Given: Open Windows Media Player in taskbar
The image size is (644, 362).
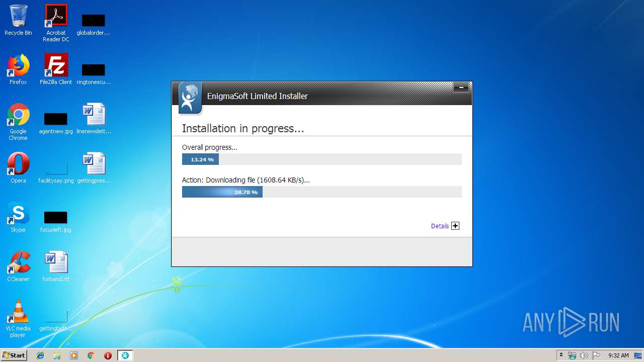Looking at the screenshot, I should pyautogui.click(x=74, y=355).
